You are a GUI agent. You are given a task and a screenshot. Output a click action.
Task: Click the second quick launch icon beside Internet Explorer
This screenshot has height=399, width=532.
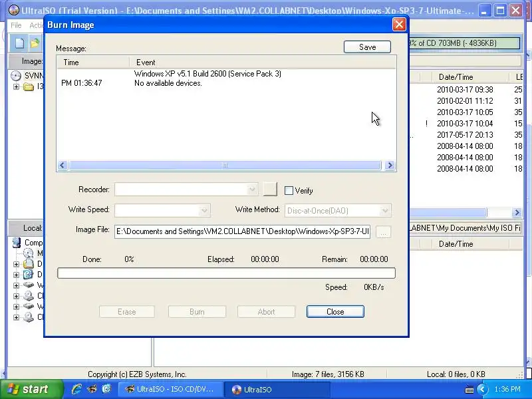point(92,389)
